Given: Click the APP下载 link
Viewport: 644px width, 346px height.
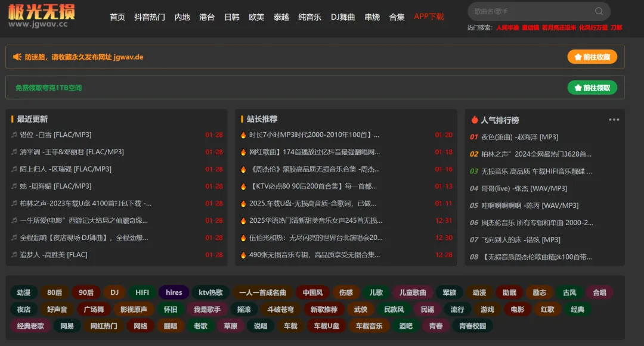Looking at the screenshot, I should pos(429,17).
